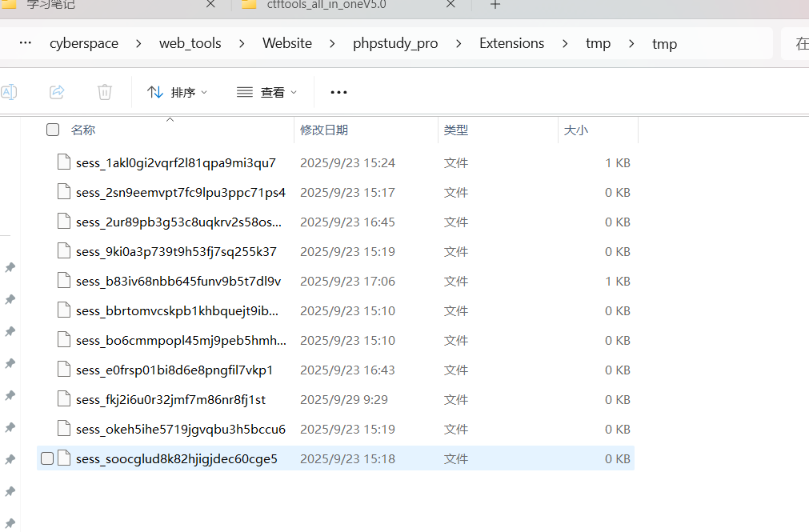
Task: Toggle the select-all checkbox in header
Action: click(x=53, y=130)
